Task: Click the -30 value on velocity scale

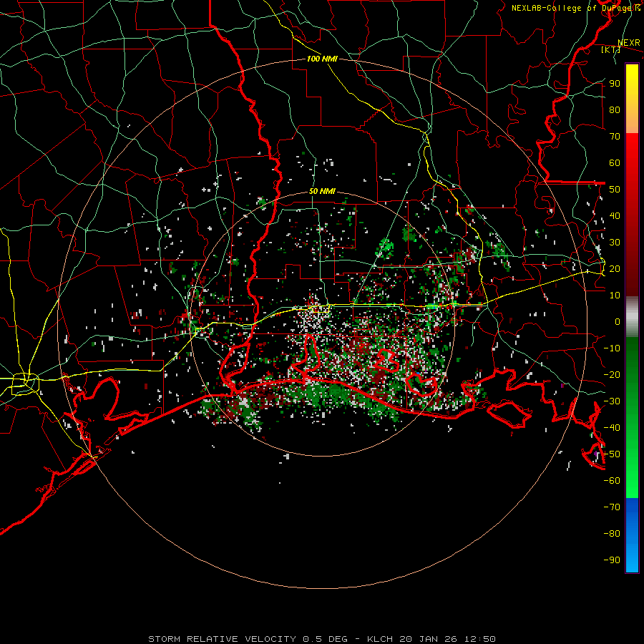Action: tap(612, 401)
